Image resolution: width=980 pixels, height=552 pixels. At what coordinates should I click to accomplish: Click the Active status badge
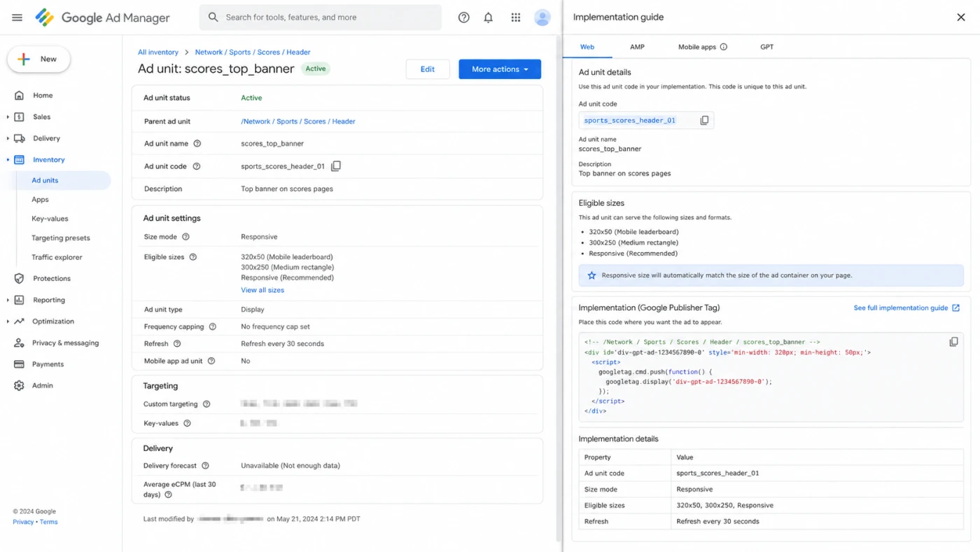pos(316,69)
